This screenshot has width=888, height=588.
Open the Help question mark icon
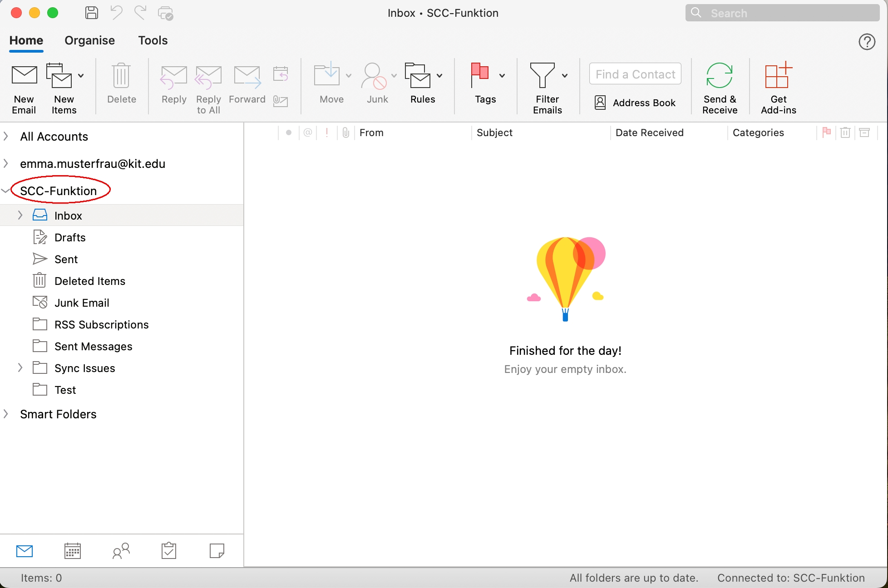tap(867, 42)
